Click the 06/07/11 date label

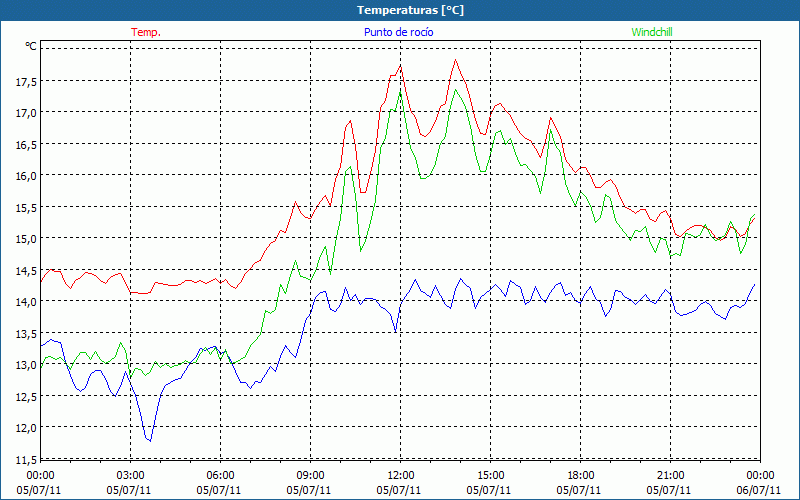[759, 490]
